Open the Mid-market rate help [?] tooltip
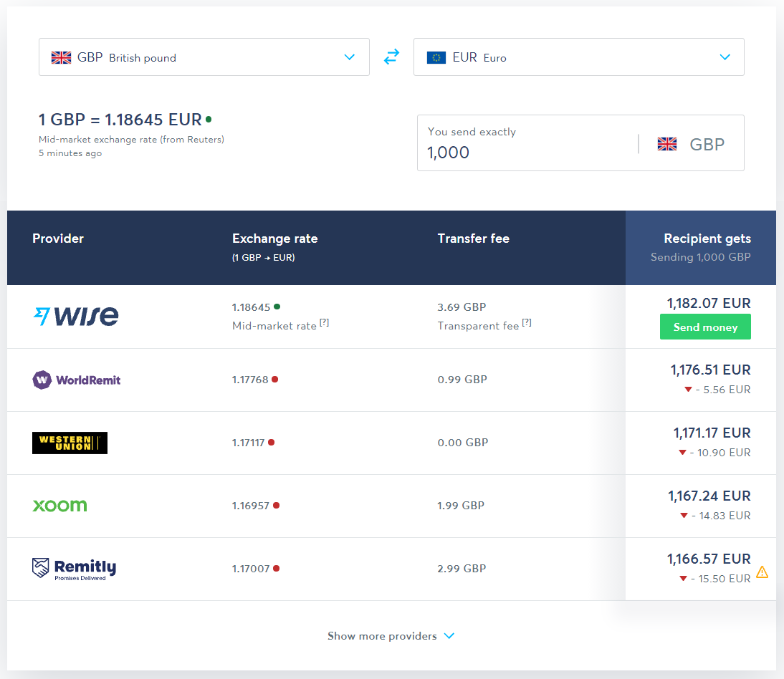 [324, 322]
